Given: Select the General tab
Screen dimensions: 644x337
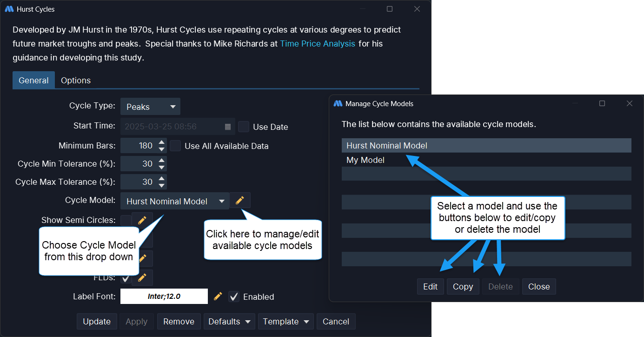Looking at the screenshot, I should [33, 80].
